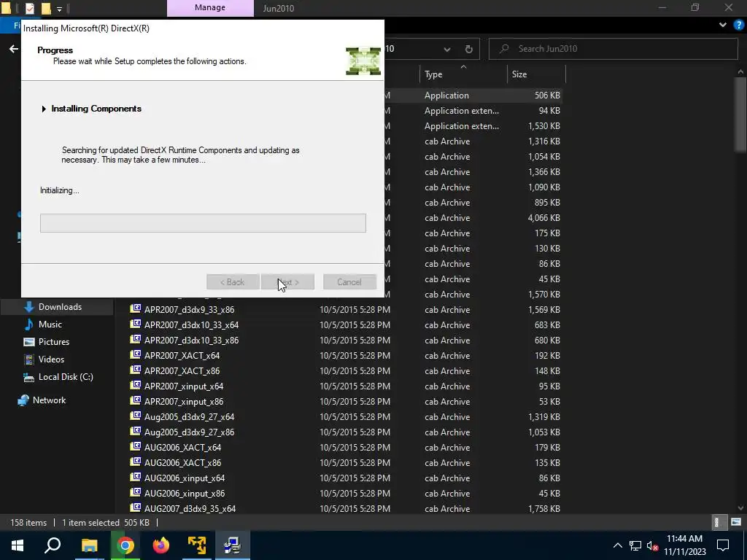Click the folder icon in Explorer title bar
The height and width of the screenshot is (560, 747).
tap(6, 9)
